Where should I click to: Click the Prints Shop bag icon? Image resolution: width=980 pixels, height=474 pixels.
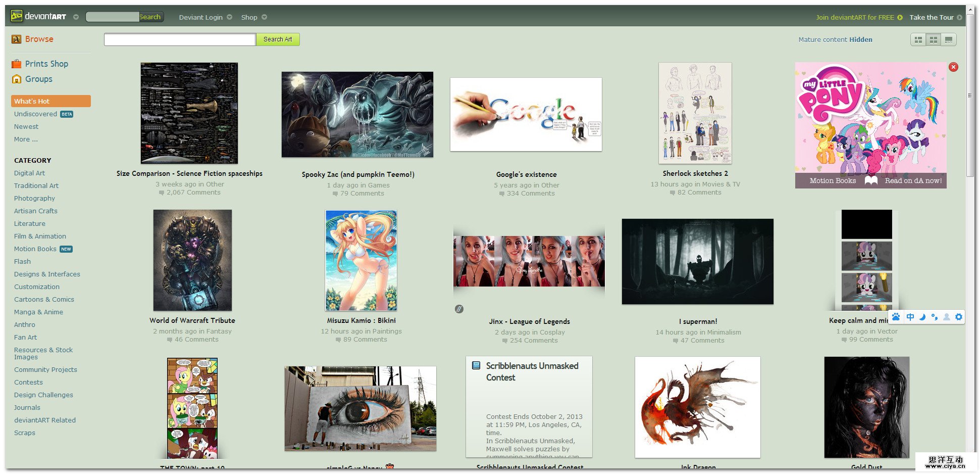(17, 64)
